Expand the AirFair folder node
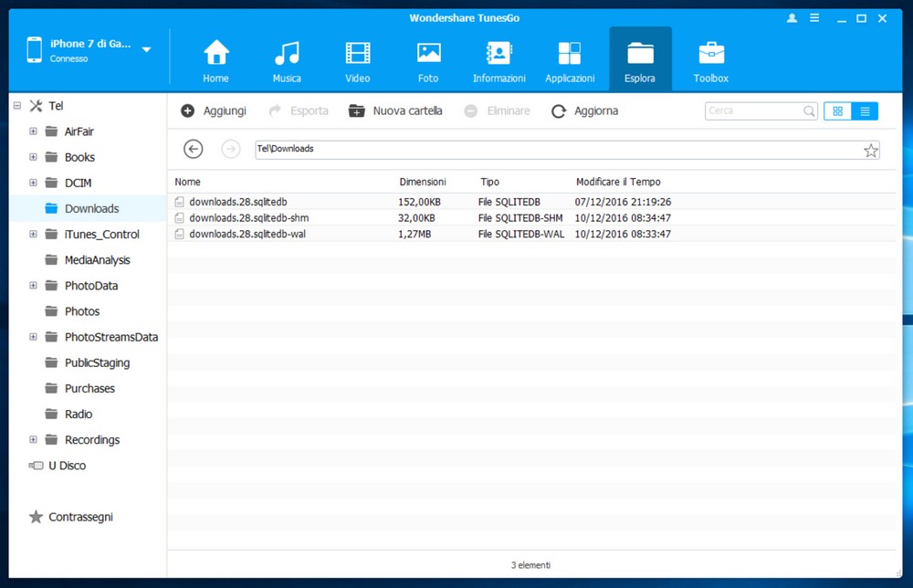This screenshot has height=588, width=913. click(33, 131)
